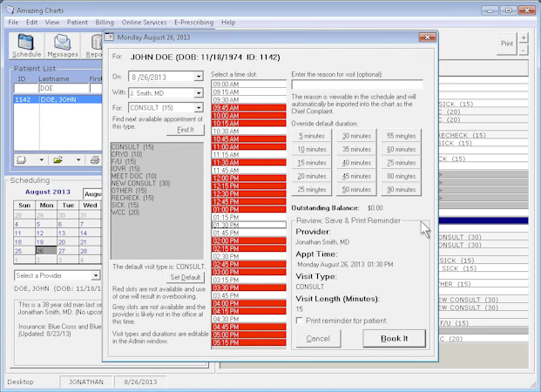The width and height of the screenshot is (541, 392).
Task: Open the Edit menu
Action: pos(31,23)
